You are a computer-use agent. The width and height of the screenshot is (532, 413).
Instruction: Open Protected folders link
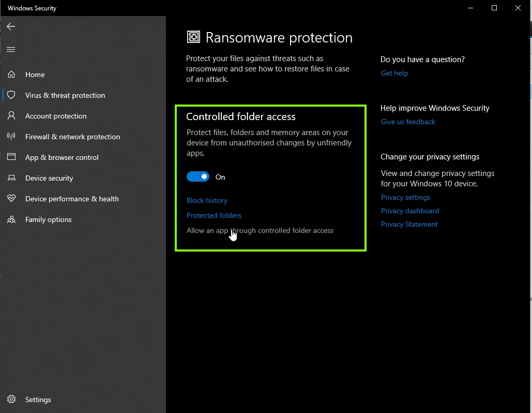click(214, 215)
